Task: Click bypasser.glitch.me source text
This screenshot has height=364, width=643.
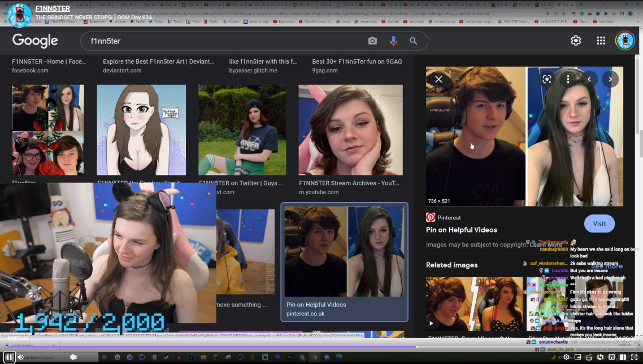Action: 253,71
